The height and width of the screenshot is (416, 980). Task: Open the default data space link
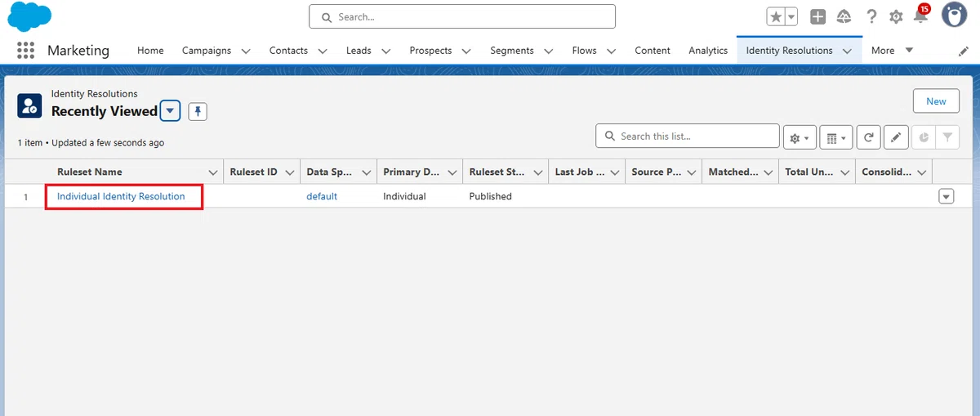[322, 196]
